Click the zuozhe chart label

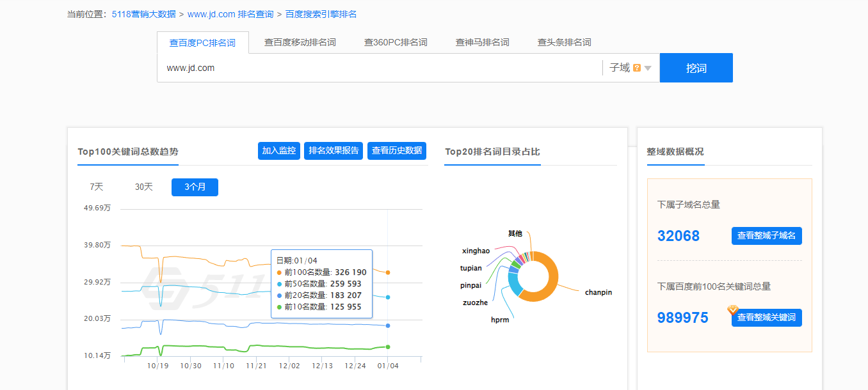coord(475,302)
